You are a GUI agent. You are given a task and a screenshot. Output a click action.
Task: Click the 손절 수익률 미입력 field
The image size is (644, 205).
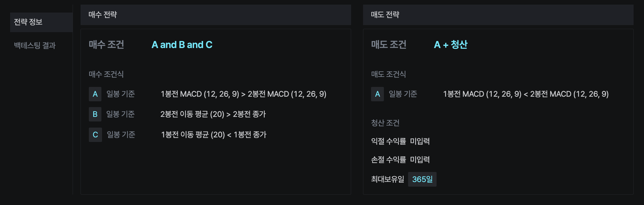[x=420, y=160]
